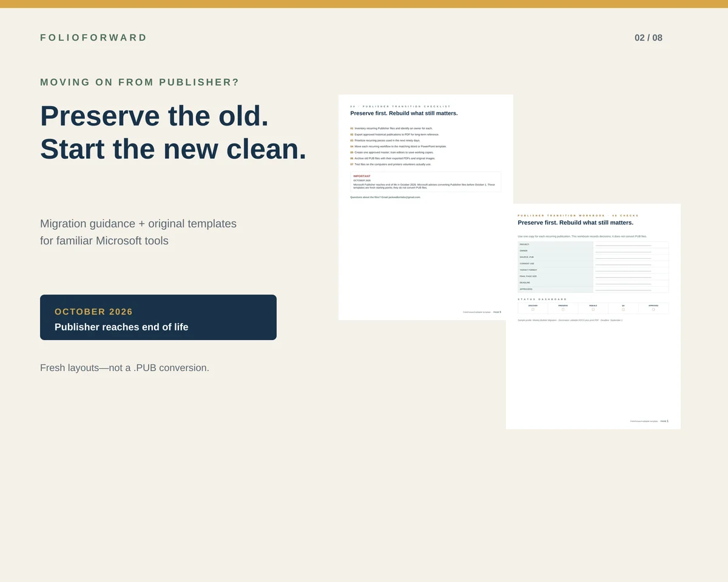Viewport: 728px width, 582px height.
Task: Click the 02 / 08 slide counter
Action: [649, 38]
